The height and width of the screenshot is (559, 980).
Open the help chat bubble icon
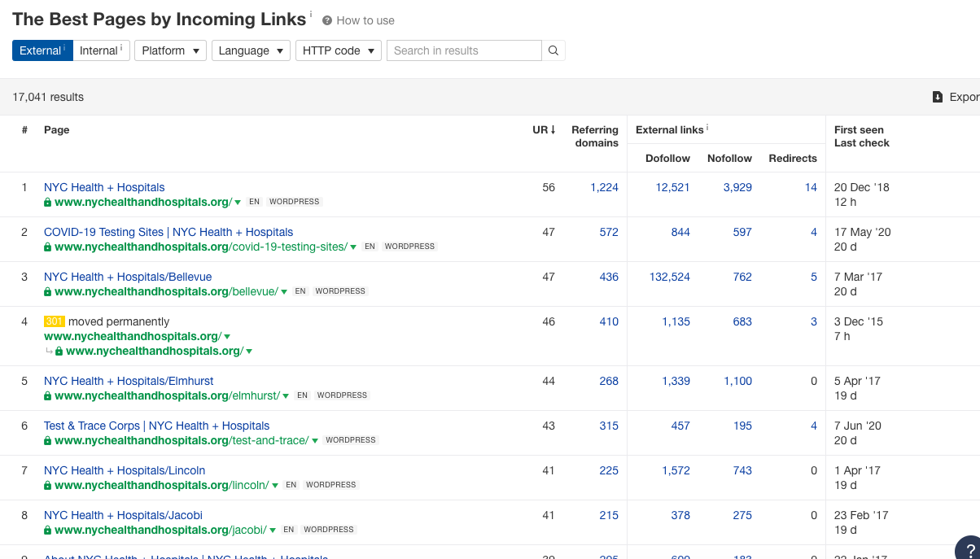pos(969,549)
